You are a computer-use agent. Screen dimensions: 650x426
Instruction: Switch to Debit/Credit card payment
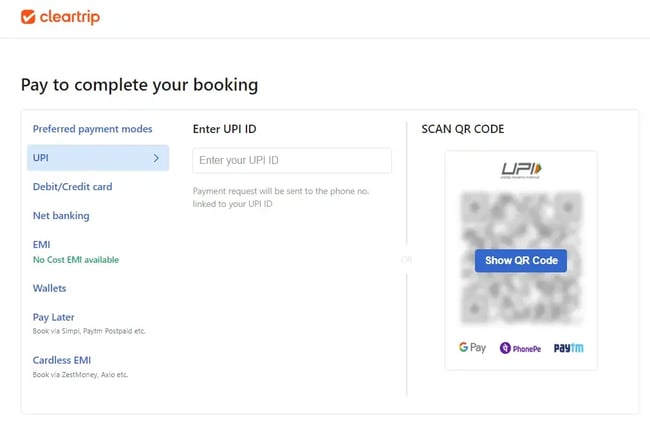click(x=72, y=187)
